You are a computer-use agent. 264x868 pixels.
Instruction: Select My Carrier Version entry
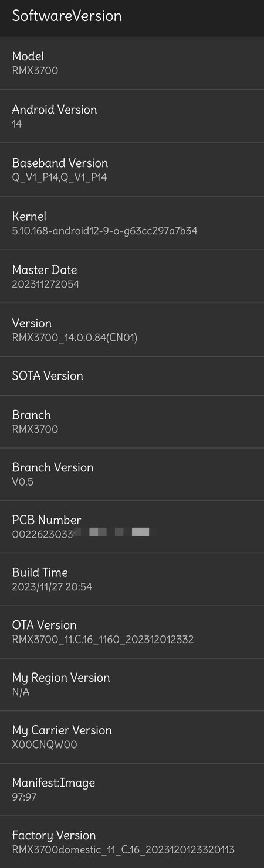[x=132, y=737]
